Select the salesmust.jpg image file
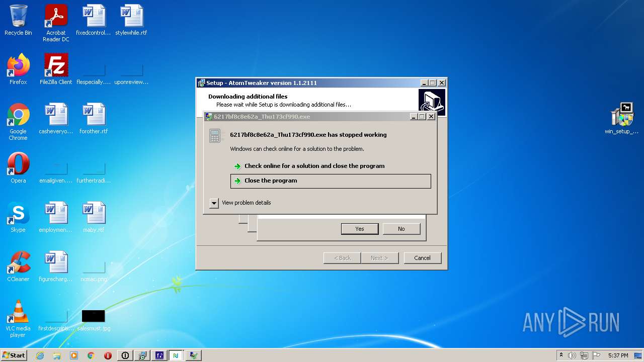Image resolution: width=644 pixels, height=362 pixels. click(x=94, y=320)
